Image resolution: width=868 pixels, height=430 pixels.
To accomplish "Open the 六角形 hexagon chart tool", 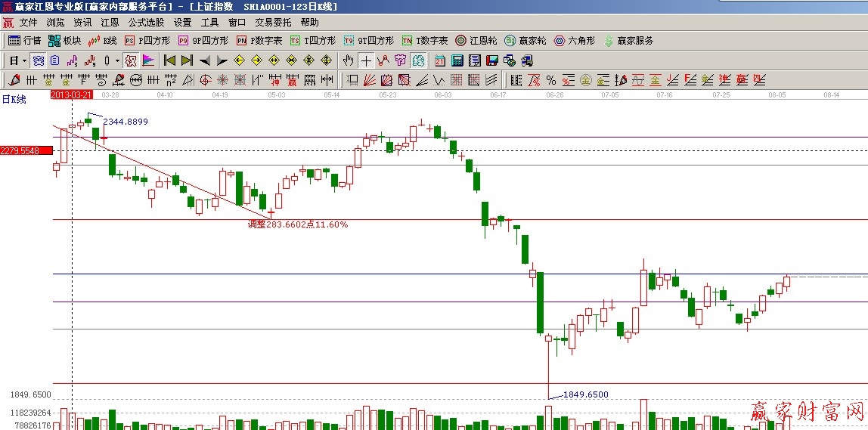I will (x=575, y=41).
